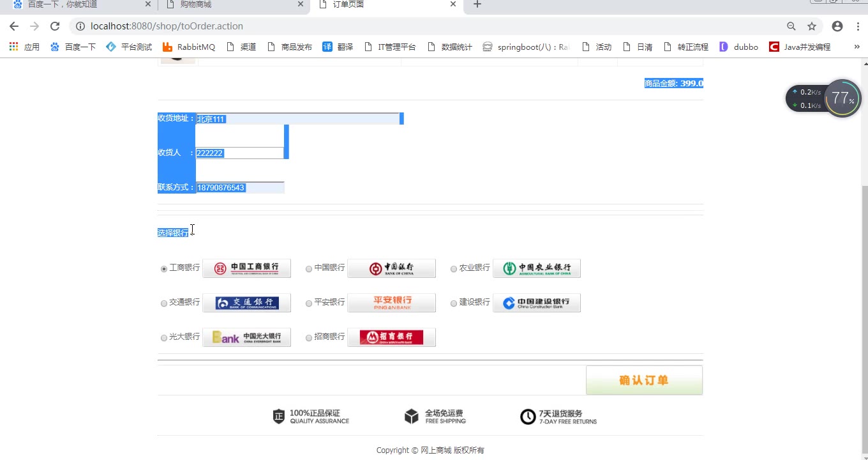This screenshot has height=460, width=868.
Task: Click the scrollbar up arrow
Action: pyautogui.click(x=865, y=63)
